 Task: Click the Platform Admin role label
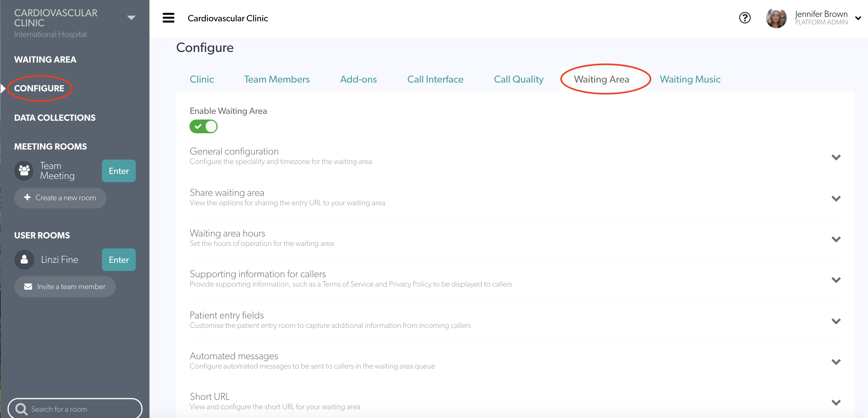[821, 22]
